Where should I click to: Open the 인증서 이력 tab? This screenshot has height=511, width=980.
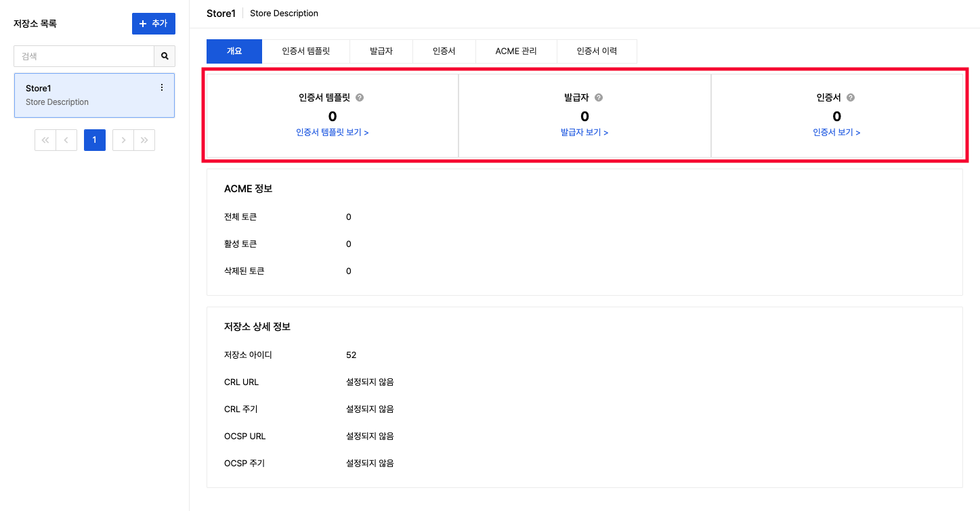(597, 51)
